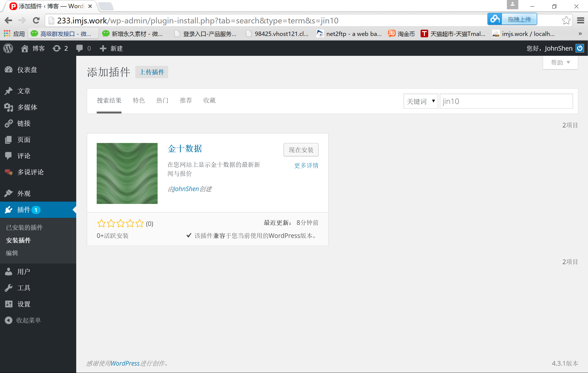Click the cloud drag-upload extension icon
The image size is (588, 373).
(495, 19)
